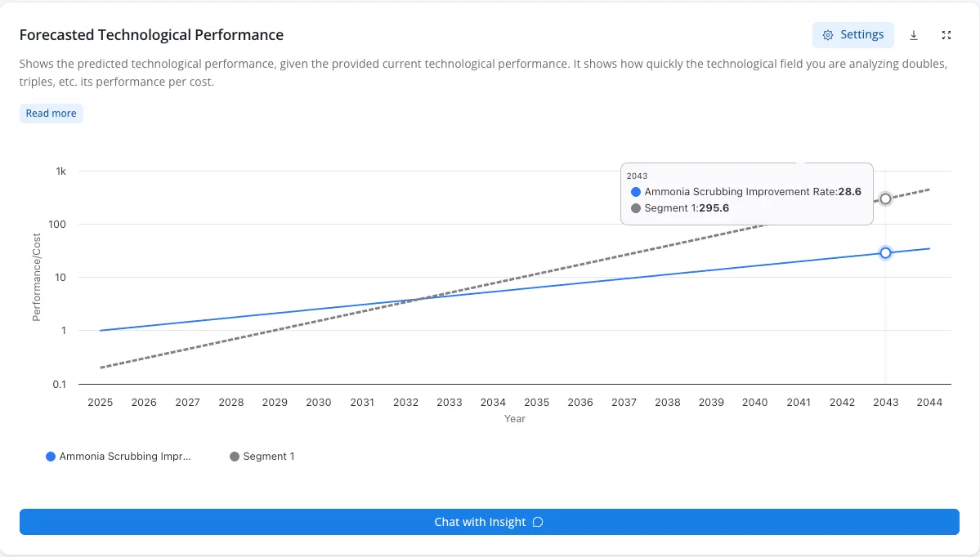Click the Year axis title
This screenshot has height=557, width=980.
(515, 418)
